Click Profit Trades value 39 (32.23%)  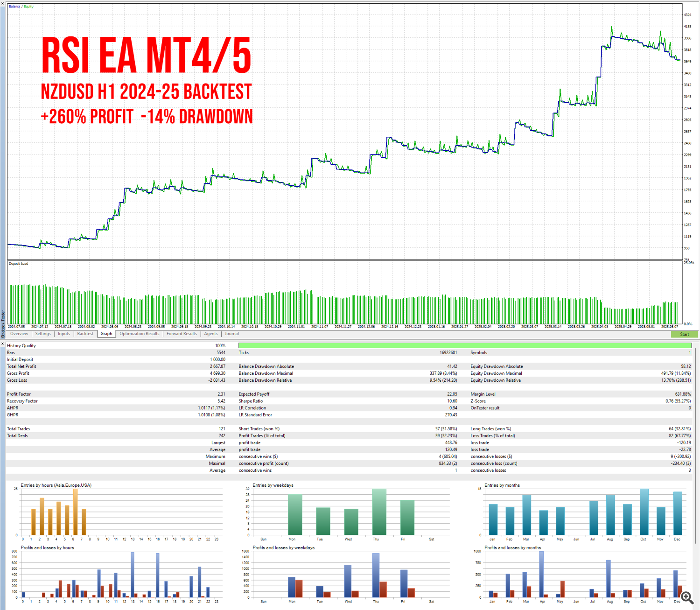pyautogui.click(x=446, y=436)
